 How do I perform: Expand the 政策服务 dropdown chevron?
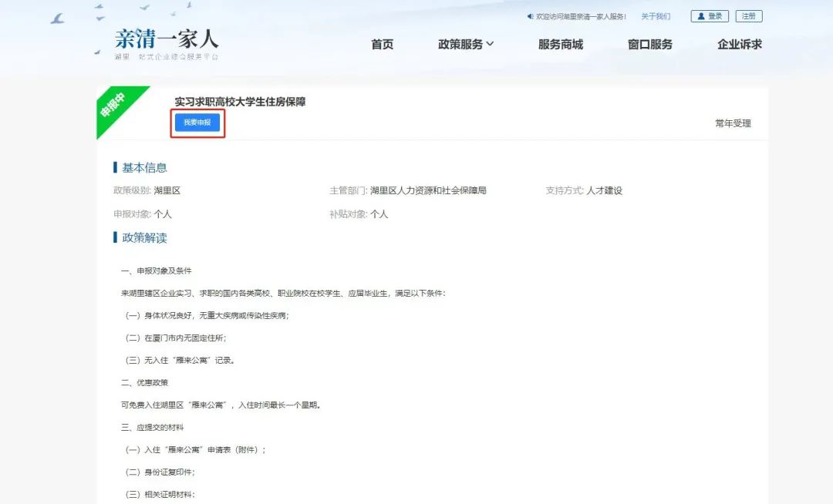click(490, 44)
